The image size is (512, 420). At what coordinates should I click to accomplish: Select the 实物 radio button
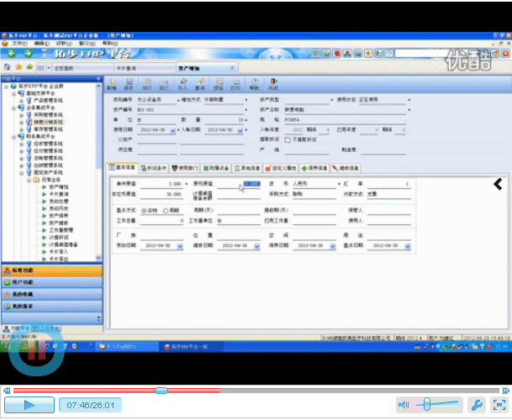144,210
